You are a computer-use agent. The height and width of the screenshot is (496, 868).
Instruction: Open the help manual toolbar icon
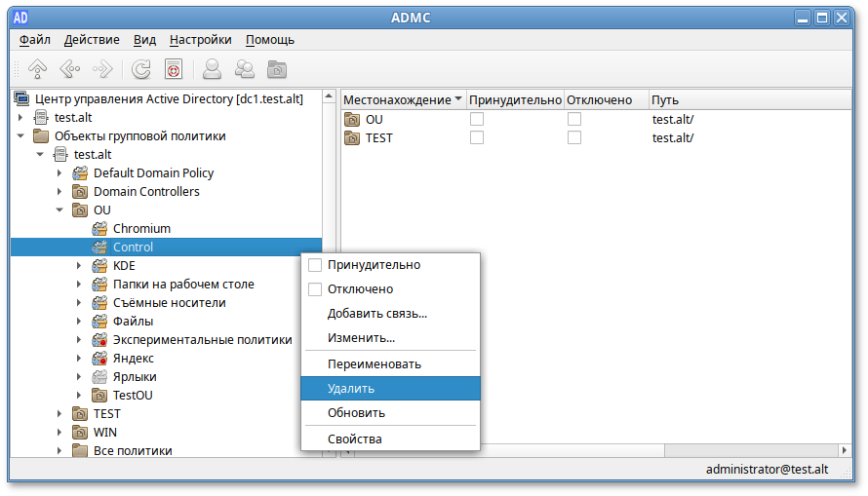pos(174,69)
